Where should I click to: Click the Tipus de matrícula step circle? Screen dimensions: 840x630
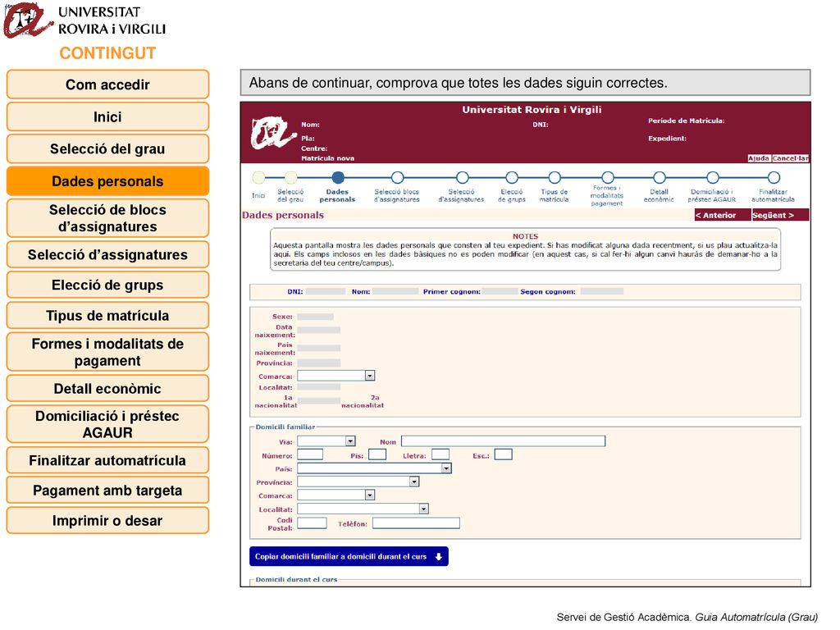click(x=555, y=177)
